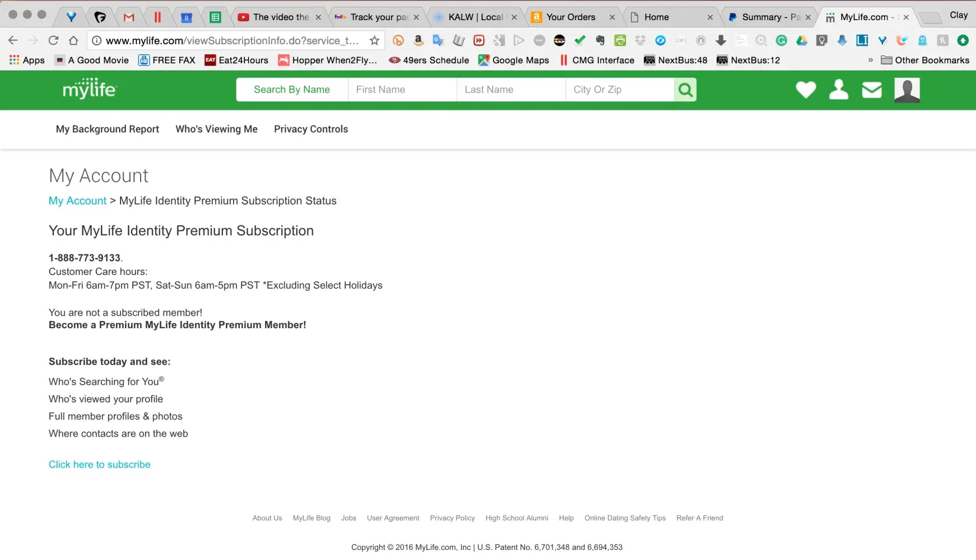Expand the hidden bookmarks overflow chevron
The height and width of the screenshot is (560, 976).
pos(870,60)
